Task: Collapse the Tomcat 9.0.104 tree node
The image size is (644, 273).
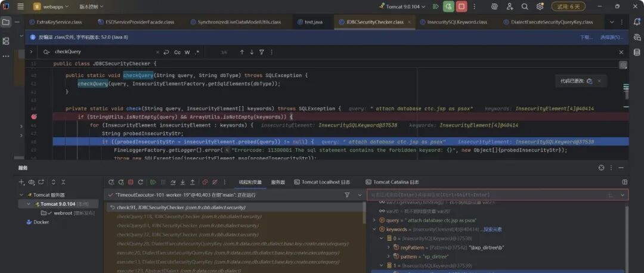Action: [x=29, y=204]
